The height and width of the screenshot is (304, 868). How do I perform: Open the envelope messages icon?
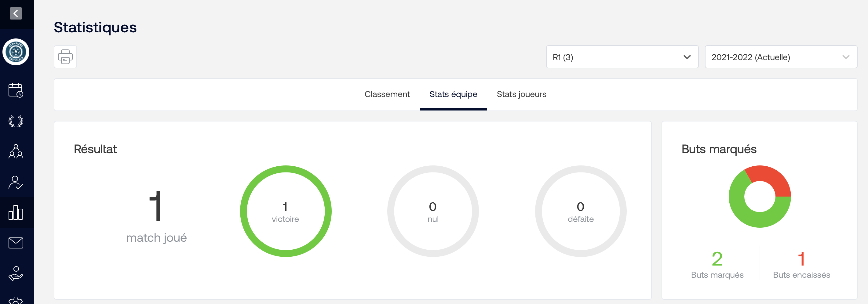(16, 243)
